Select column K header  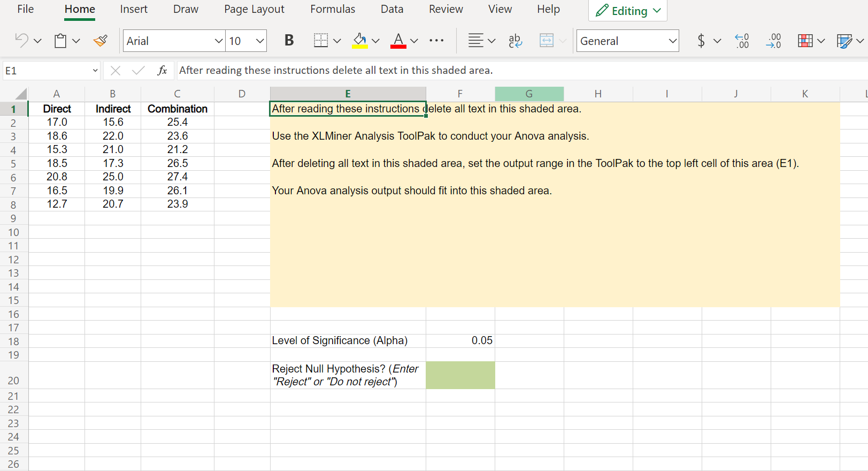click(x=805, y=94)
